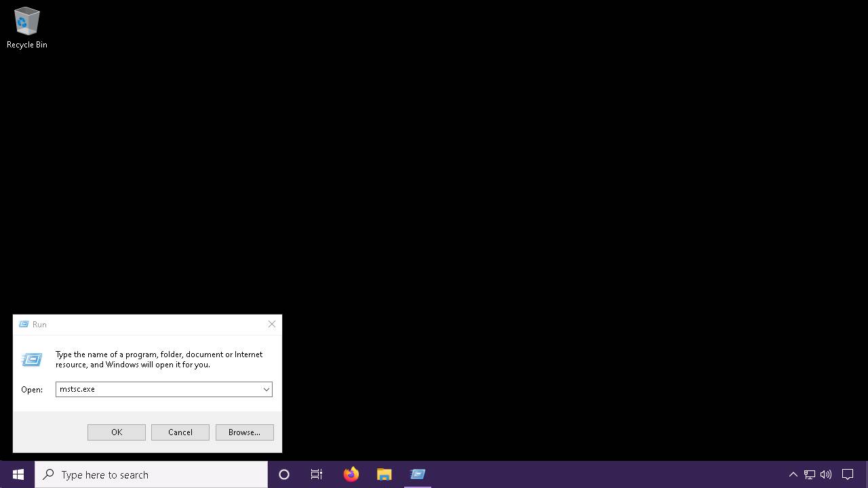Open File Explorer from taskbar

click(x=384, y=474)
